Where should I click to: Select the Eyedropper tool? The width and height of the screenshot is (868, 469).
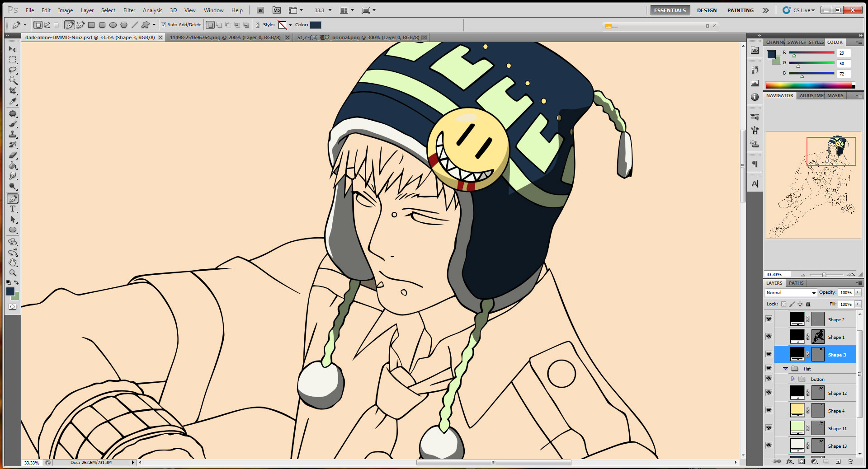click(x=13, y=101)
